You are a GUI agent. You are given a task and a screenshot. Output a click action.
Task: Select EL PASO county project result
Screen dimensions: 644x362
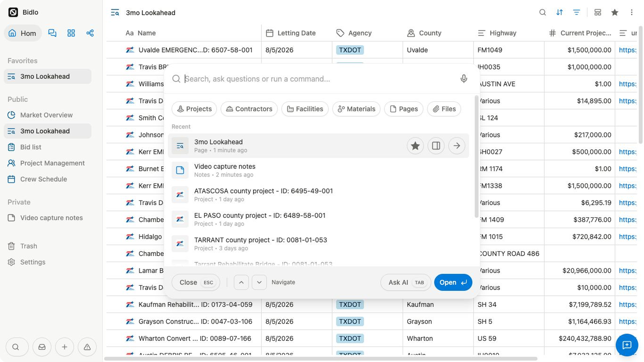[319, 219]
